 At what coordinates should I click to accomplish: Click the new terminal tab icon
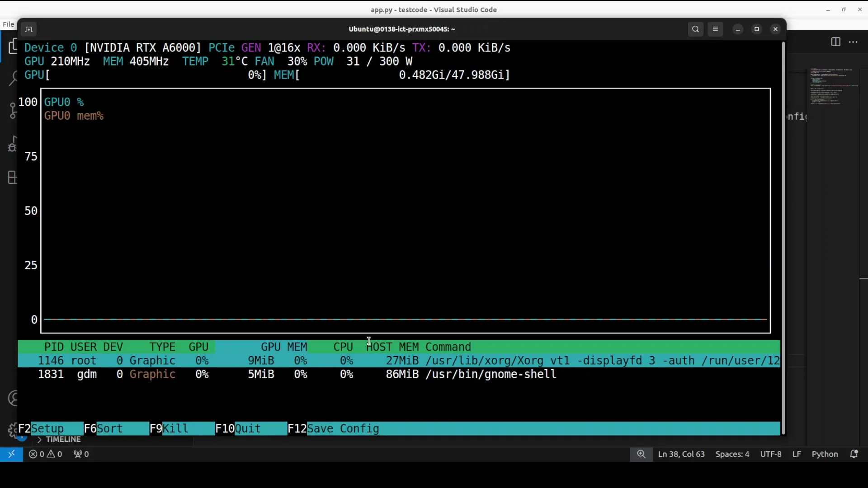click(x=29, y=29)
